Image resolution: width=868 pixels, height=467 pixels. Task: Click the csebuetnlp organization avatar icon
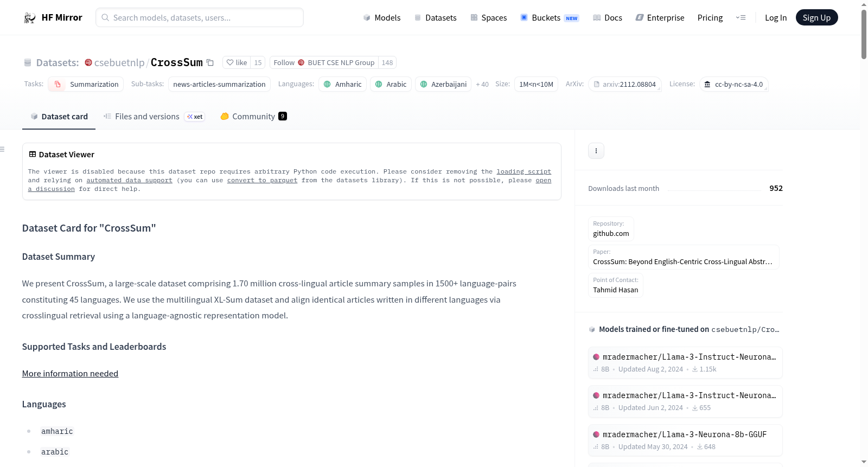tap(88, 62)
